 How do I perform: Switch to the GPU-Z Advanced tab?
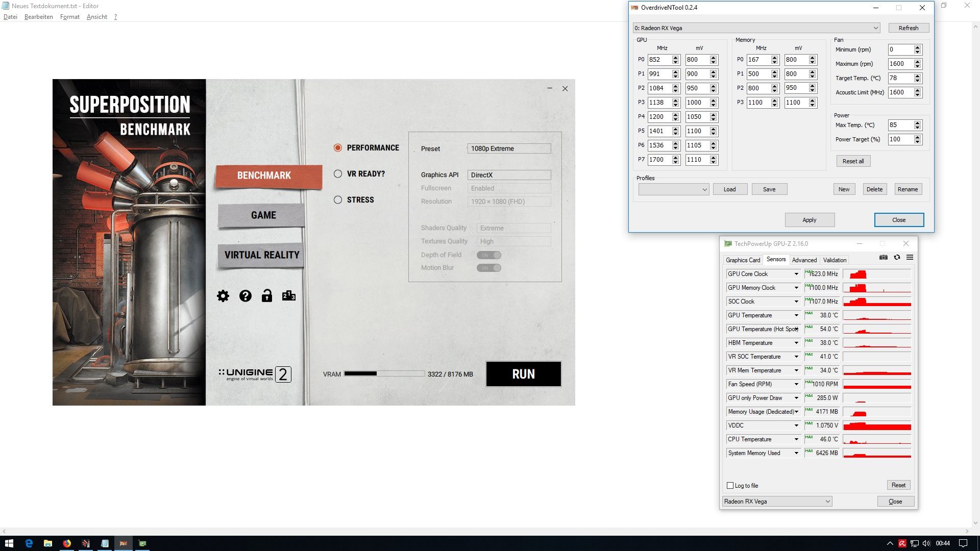[804, 260]
